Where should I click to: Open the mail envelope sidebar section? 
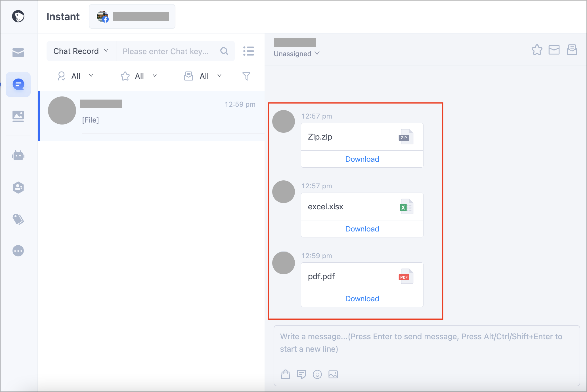coord(18,52)
